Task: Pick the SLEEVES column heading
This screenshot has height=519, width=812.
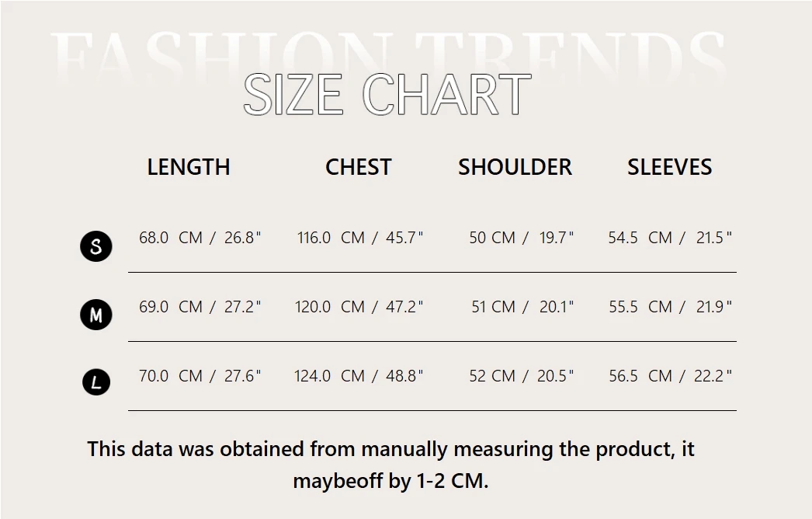Action: click(x=669, y=167)
